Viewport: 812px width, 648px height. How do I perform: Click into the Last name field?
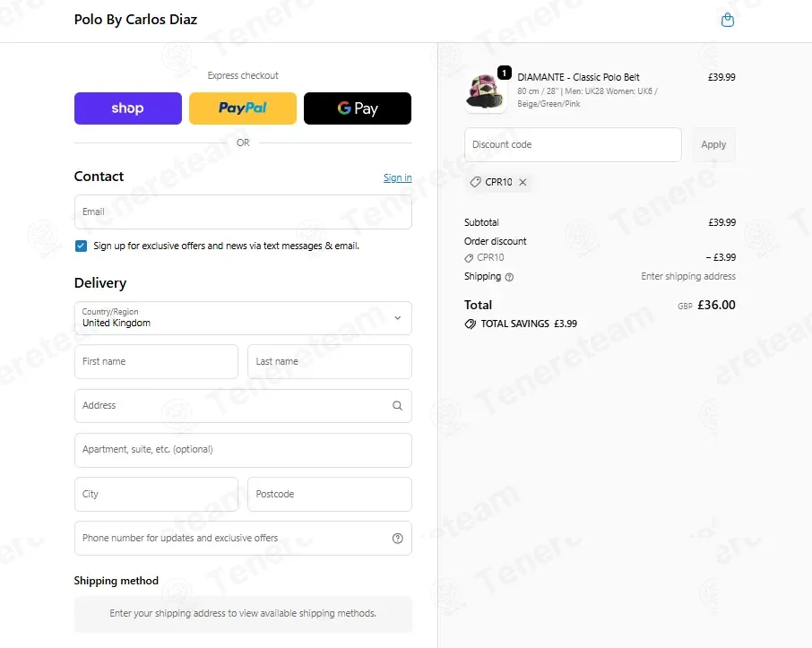pos(330,361)
